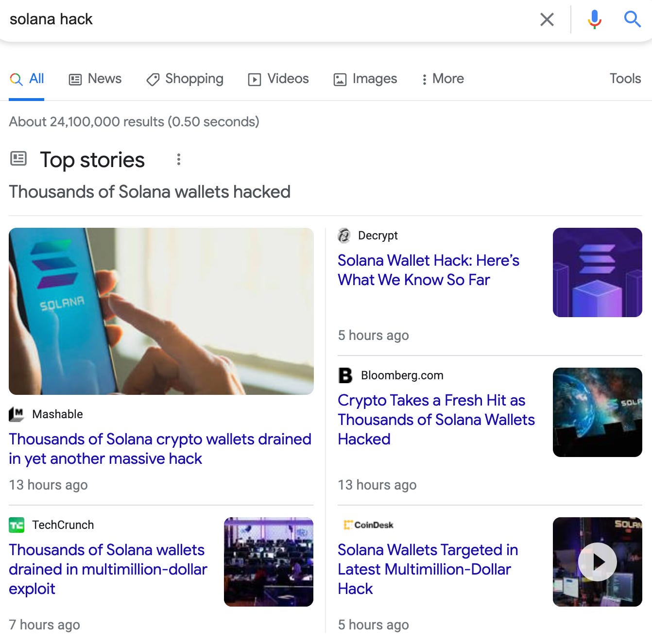Image resolution: width=652 pixels, height=644 pixels.
Task: Open Decrypt 'Solana Wallet Hack' article
Action: coord(429,270)
